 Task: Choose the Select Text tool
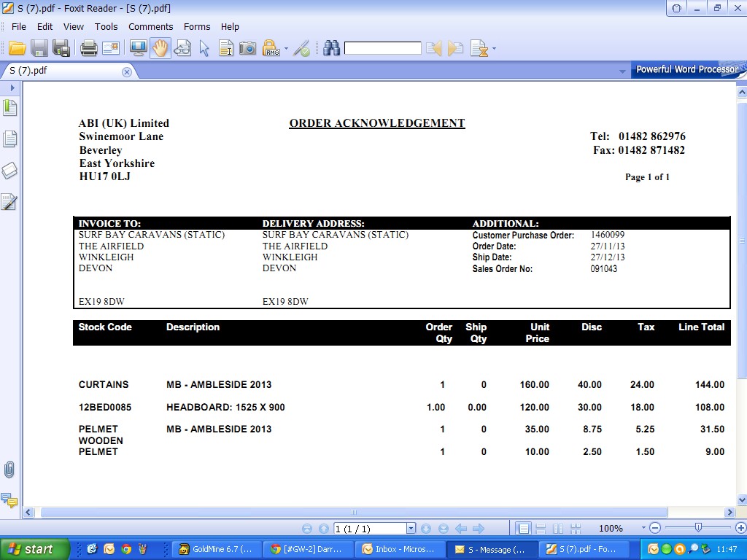pyautogui.click(x=226, y=49)
